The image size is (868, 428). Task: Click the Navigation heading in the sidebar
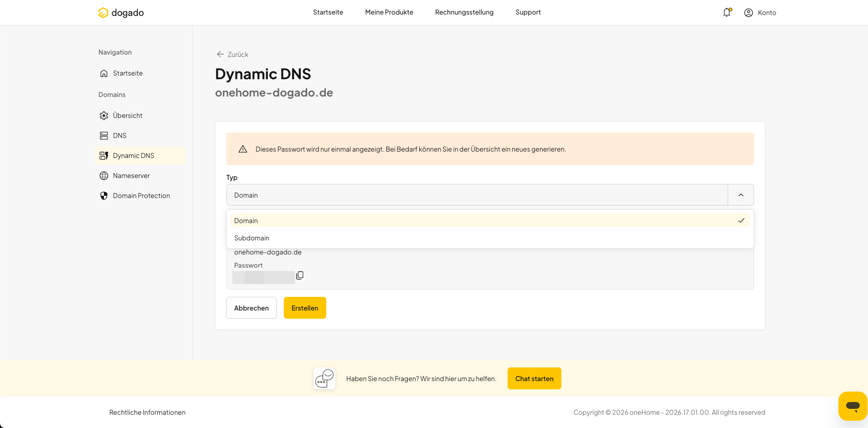(x=115, y=52)
